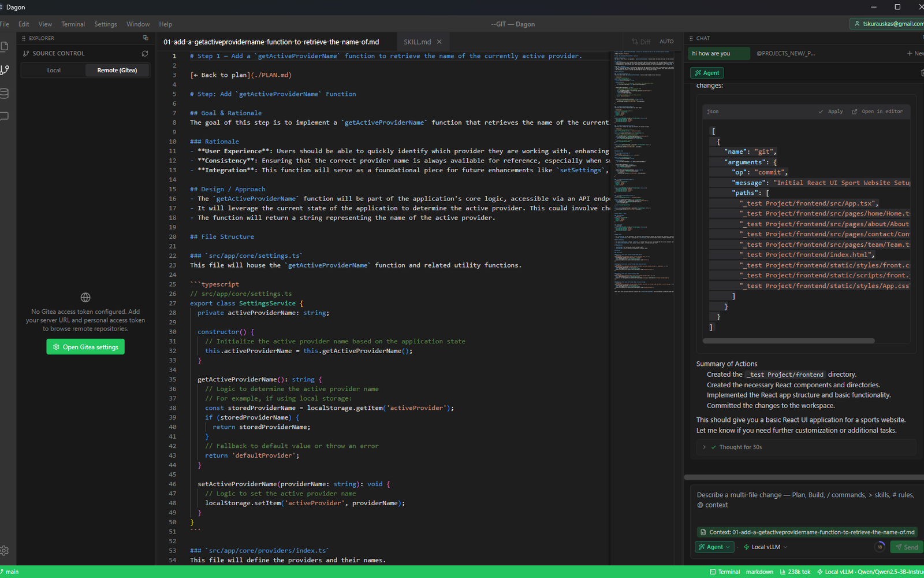Screen dimensions: 924x578
Task: Toggle the Diff view in editor
Action: pyautogui.click(x=640, y=42)
